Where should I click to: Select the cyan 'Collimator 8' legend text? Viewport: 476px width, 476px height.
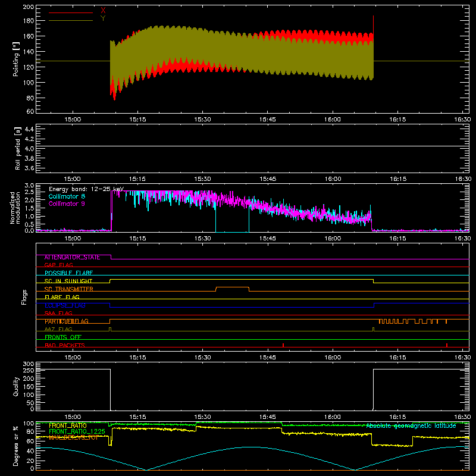point(67,196)
